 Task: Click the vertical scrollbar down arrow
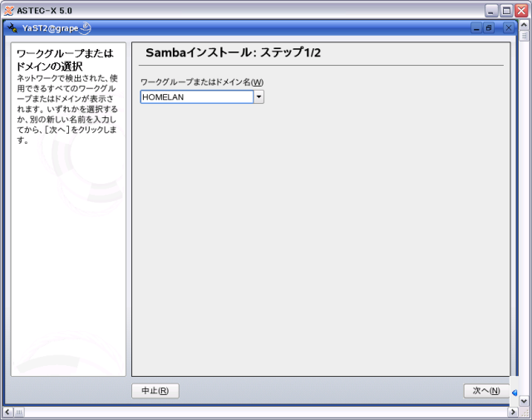pos(524,401)
